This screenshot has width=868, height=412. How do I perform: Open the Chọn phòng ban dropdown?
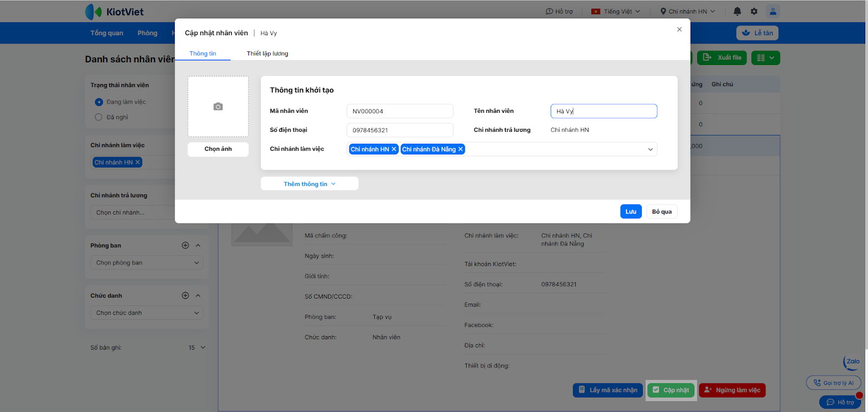click(x=147, y=263)
